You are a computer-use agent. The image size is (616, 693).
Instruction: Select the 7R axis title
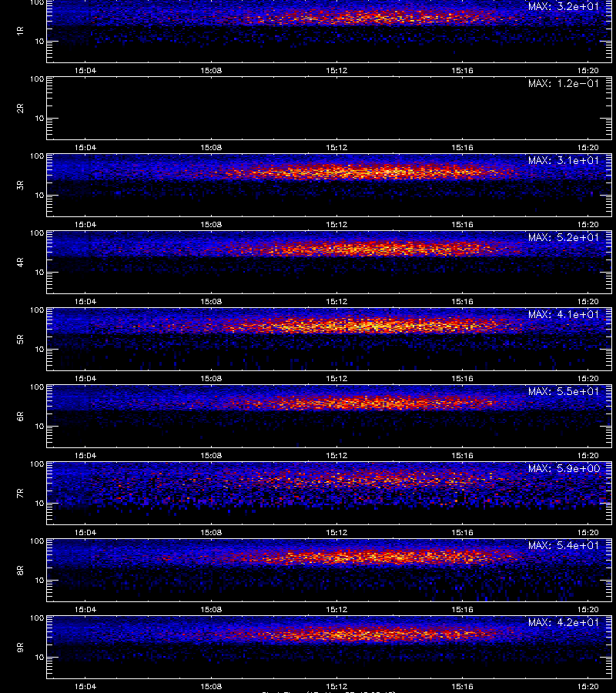(x=20, y=494)
